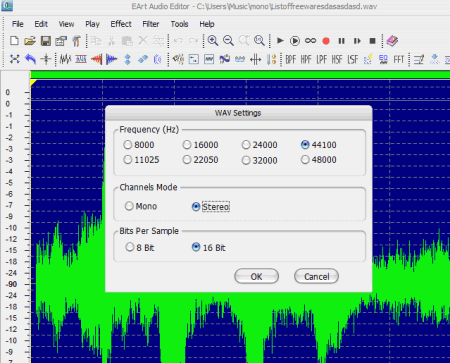The image size is (450, 363).
Task: Start playback with the Play button
Action: click(x=280, y=41)
